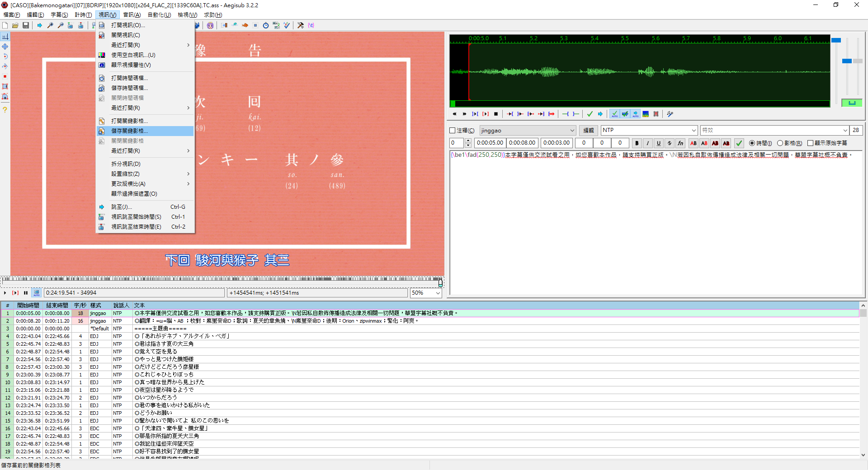Open font chooser with fn button
Image resolution: width=868 pixels, height=470 pixels.
[x=680, y=143]
